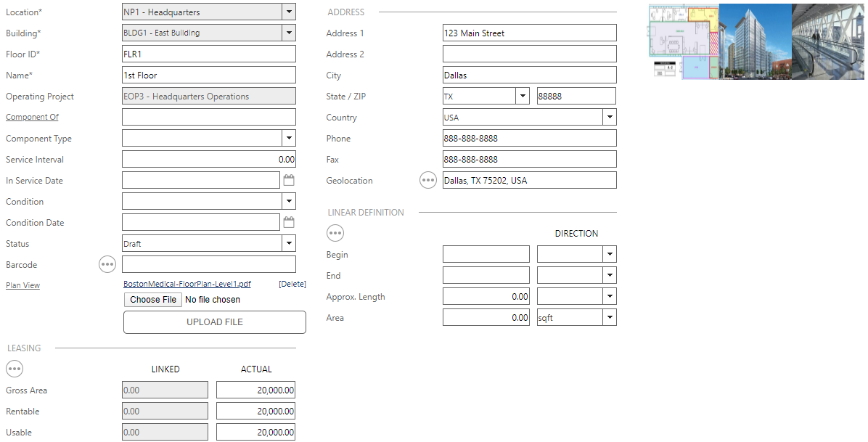This screenshot has width=868, height=442.
Task: Click the Choose File button
Action: pos(153,300)
